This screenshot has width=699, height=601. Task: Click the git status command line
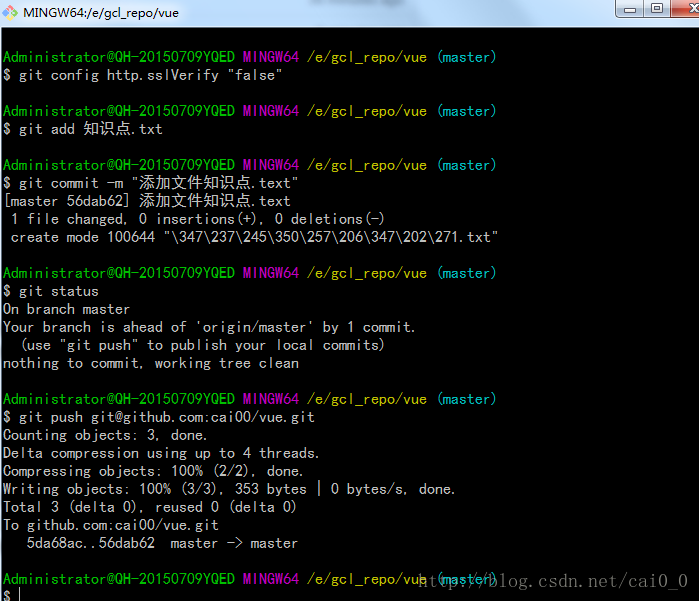click(x=51, y=291)
